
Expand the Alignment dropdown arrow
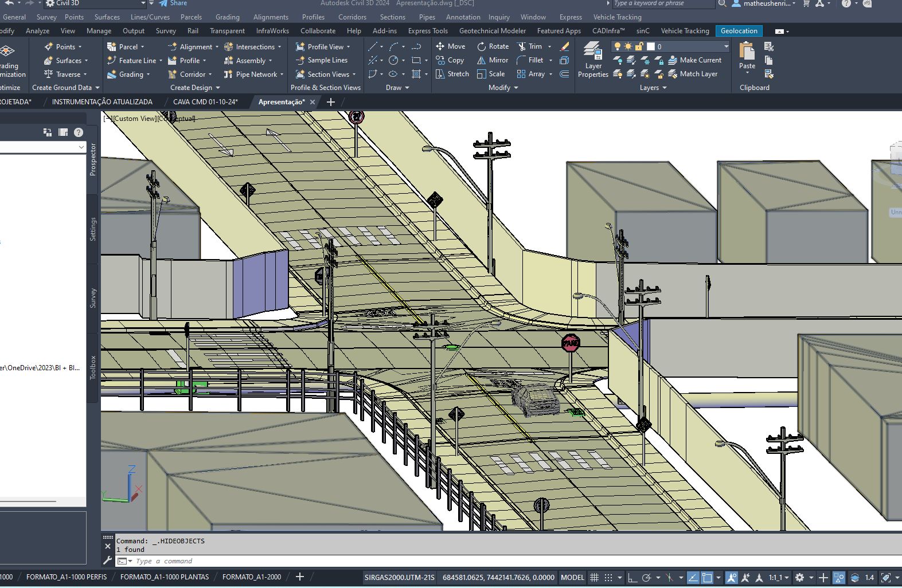click(217, 47)
